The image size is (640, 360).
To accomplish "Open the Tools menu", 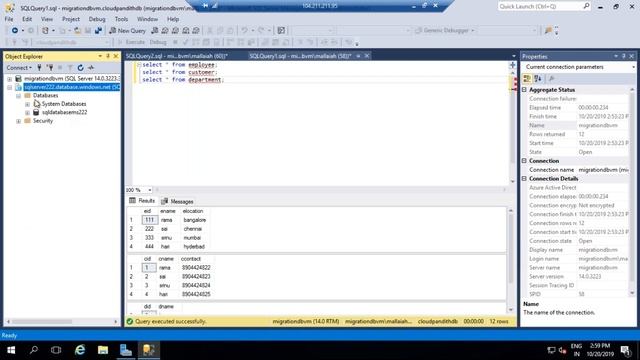I will [121, 19].
